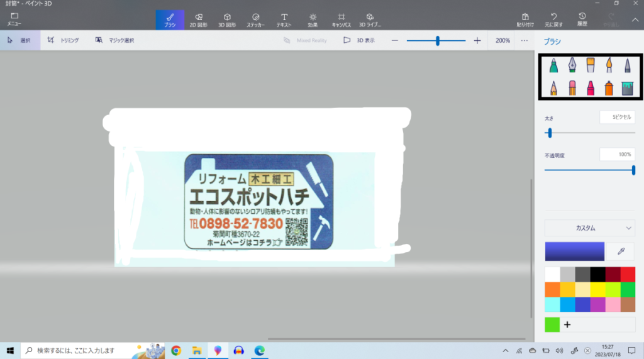Open File Explorer from the taskbar

coord(197,350)
